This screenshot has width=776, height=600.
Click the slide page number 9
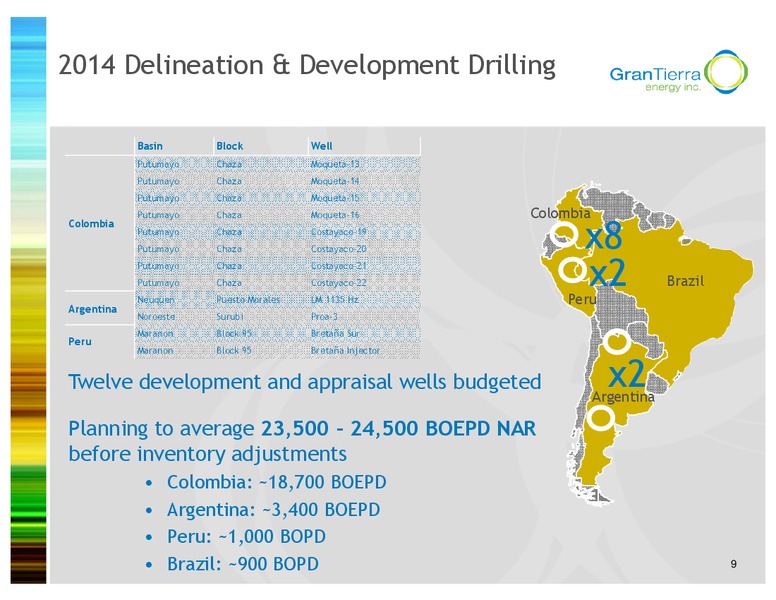click(733, 564)
